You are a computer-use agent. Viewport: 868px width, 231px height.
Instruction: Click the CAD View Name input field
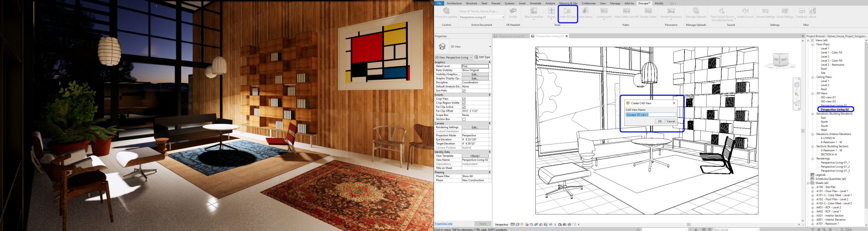pyautogui.click(x=651, y=115)
